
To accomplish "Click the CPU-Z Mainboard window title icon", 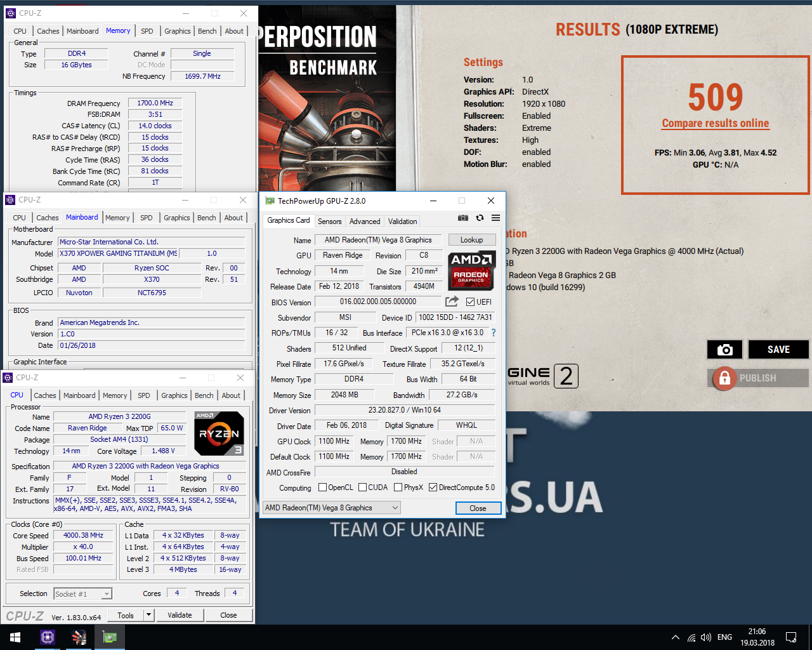I will (x=10, y=200).
